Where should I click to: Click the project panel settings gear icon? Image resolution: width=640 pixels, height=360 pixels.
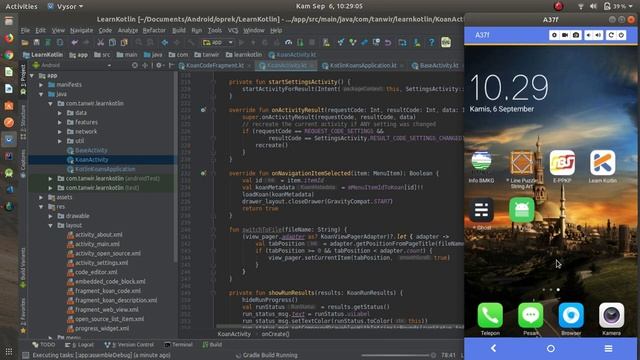tap(159, 65)
